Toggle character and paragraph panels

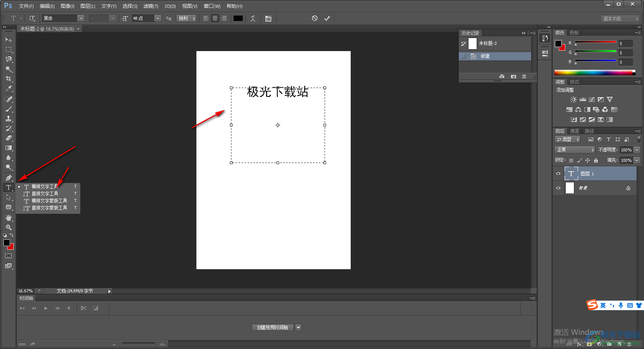[x=268, y=18]
